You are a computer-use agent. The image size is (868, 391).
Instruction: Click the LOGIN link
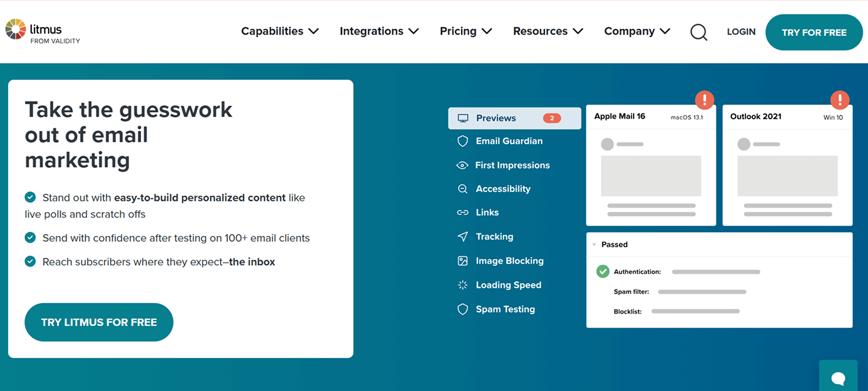[x=741, y=32]
